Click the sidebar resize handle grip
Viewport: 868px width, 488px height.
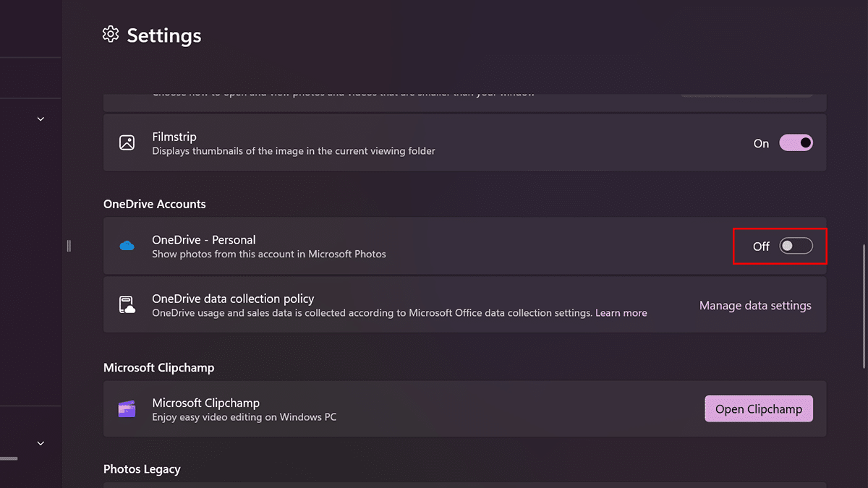pyautogui.click(x=69, y=246)
